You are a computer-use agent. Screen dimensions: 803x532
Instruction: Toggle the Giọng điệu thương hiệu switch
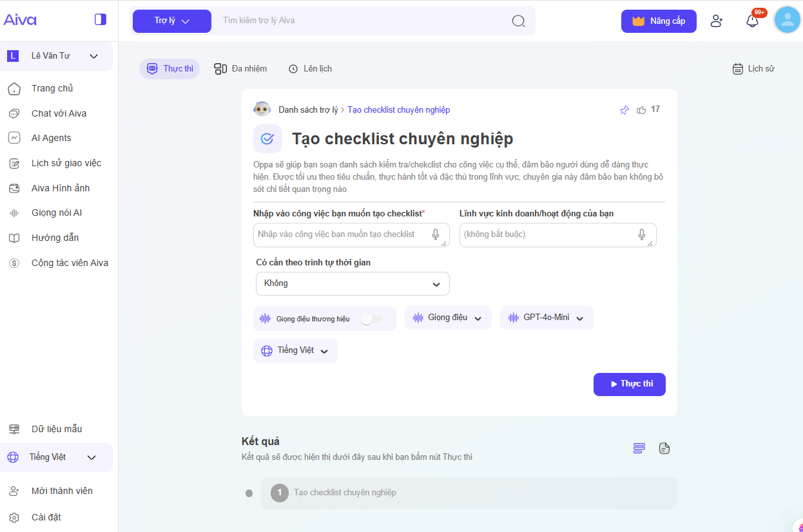click(x=371, y=319)
